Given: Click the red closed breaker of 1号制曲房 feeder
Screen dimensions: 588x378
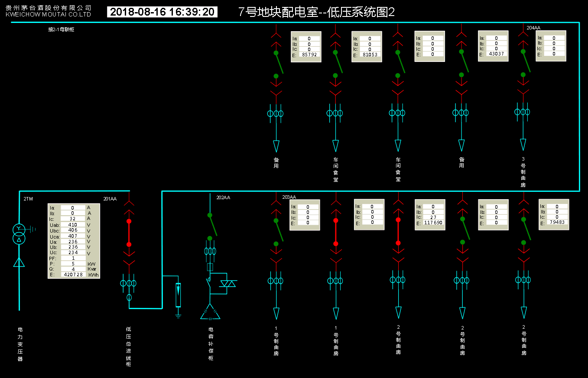Looking at the screenshot, I should [335, 232].
